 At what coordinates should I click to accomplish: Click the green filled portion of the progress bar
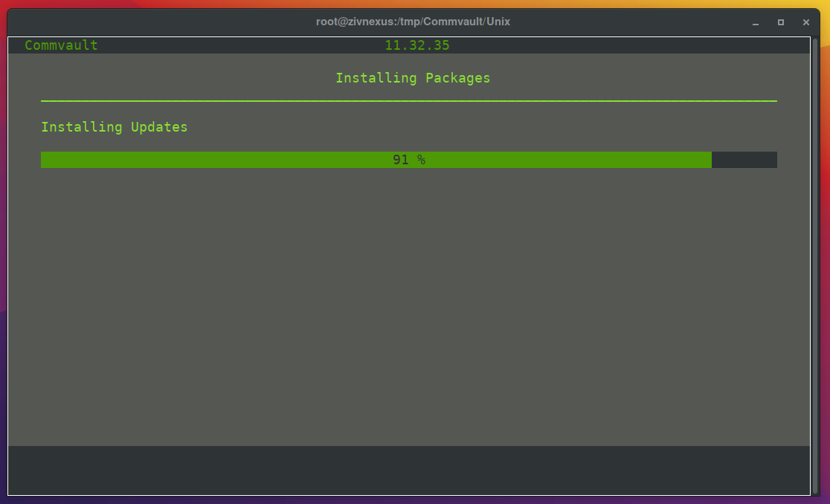coord(223,160)
